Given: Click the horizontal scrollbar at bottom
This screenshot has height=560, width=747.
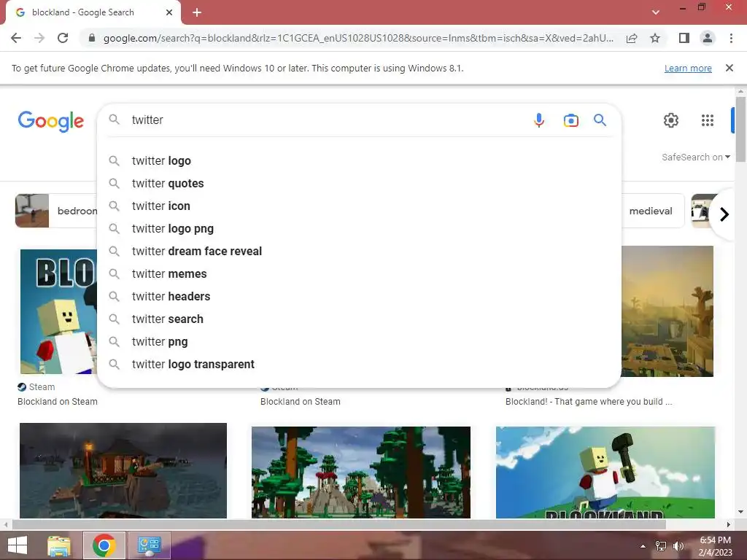Looking at the screenshot, I should 338,524.
